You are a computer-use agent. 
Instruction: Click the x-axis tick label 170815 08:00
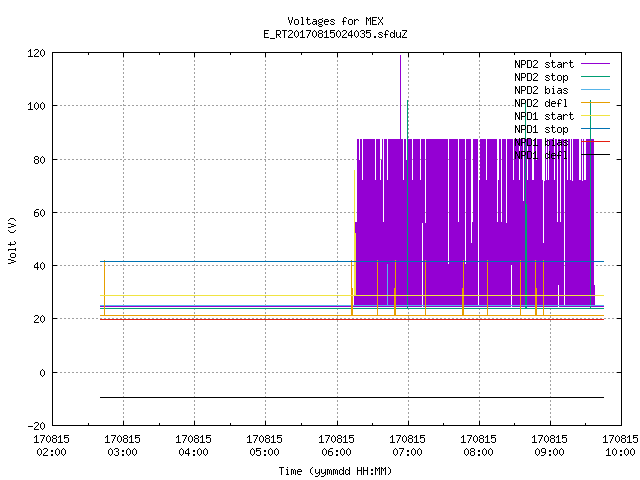pyautogui.click(x=478, y=446)
